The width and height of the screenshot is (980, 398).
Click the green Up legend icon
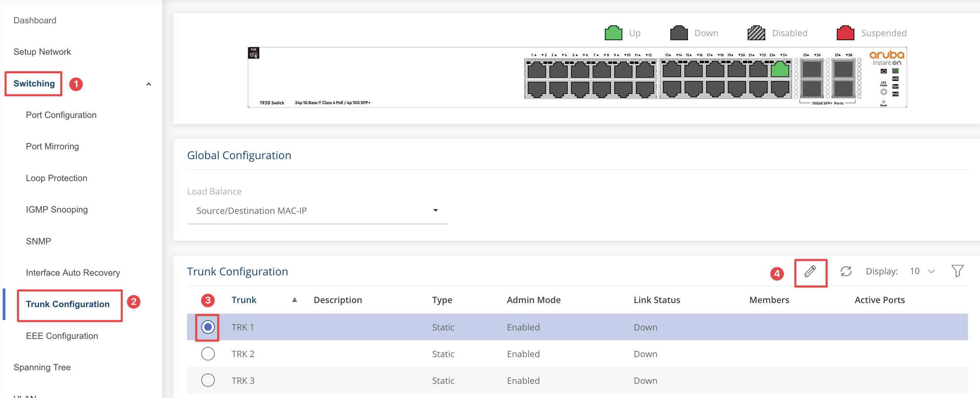click(613, 33)
